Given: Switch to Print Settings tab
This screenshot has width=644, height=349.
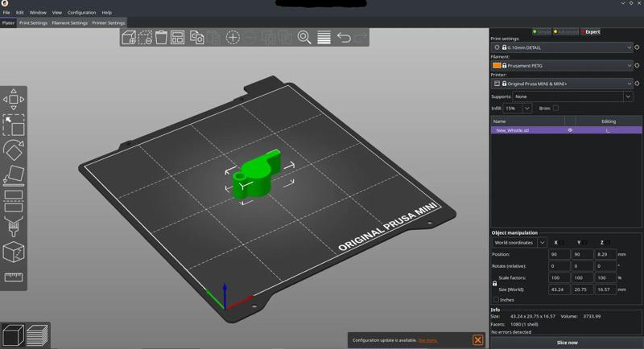Looking at the screenshot, I should pyautogui.click(x=33, y=23).
